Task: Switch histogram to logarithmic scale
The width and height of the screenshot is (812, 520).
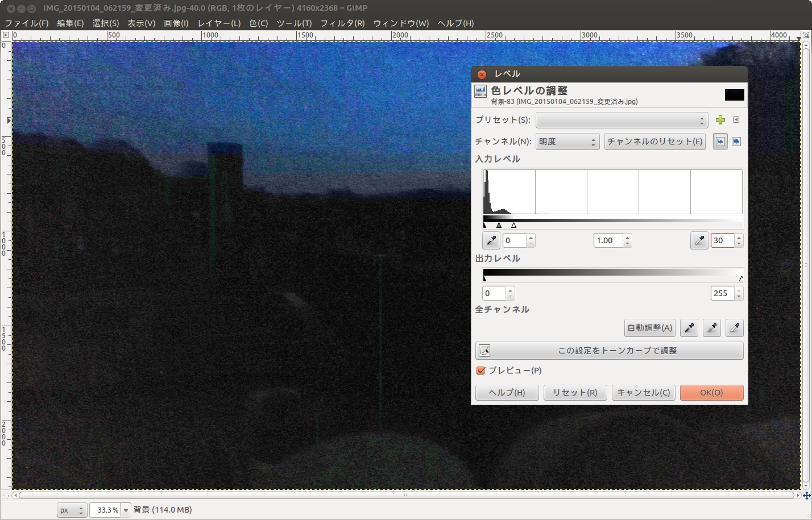Action: click(736, 142)
